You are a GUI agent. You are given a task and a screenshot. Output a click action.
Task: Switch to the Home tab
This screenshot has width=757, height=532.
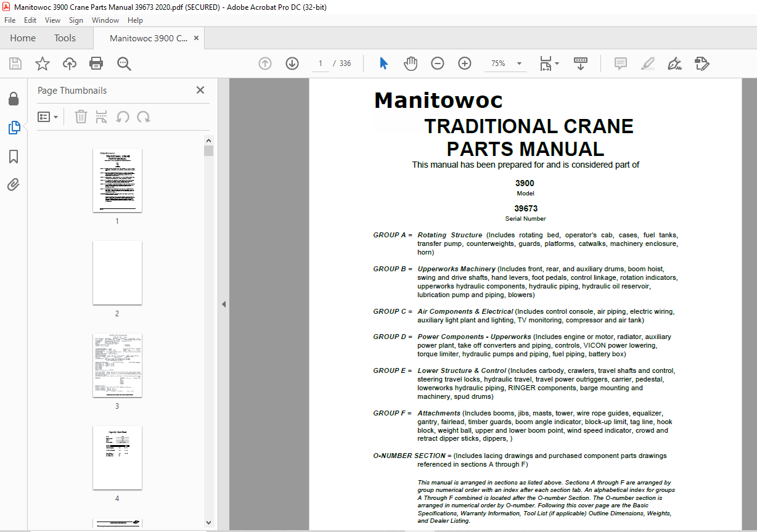tap(23, 38)
